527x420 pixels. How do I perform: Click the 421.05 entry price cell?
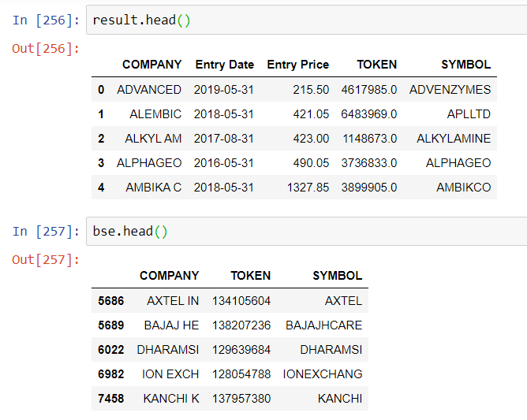pos(311,114)
